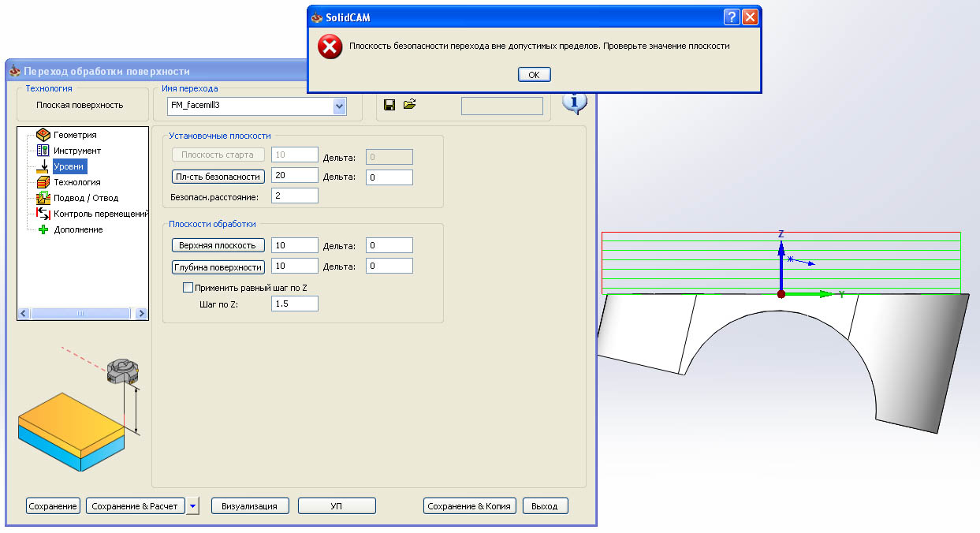Click the Сохранение & Копия button

(x=470, y=505)
